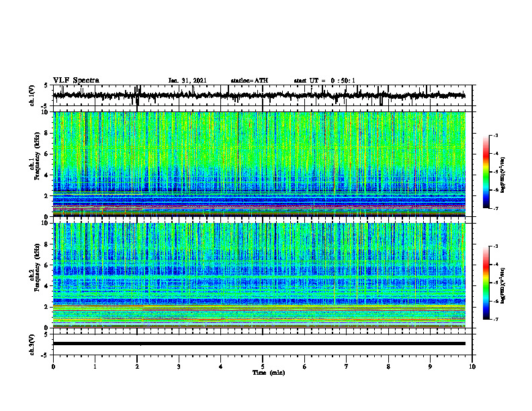Viewport: 532px width, 411px height.
Task: Click the ch.1 spectrogram color scale bar
Action: click(x=486, y=171)
